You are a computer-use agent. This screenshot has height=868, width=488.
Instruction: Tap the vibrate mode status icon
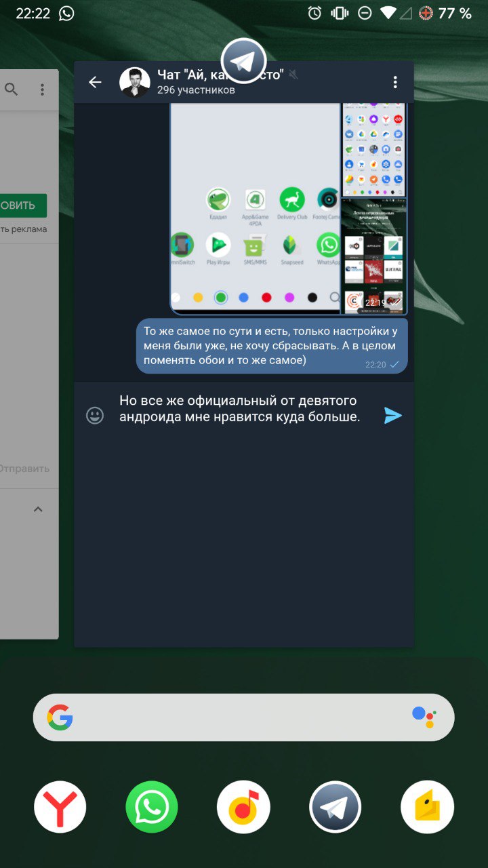click(x=340, y=14)
